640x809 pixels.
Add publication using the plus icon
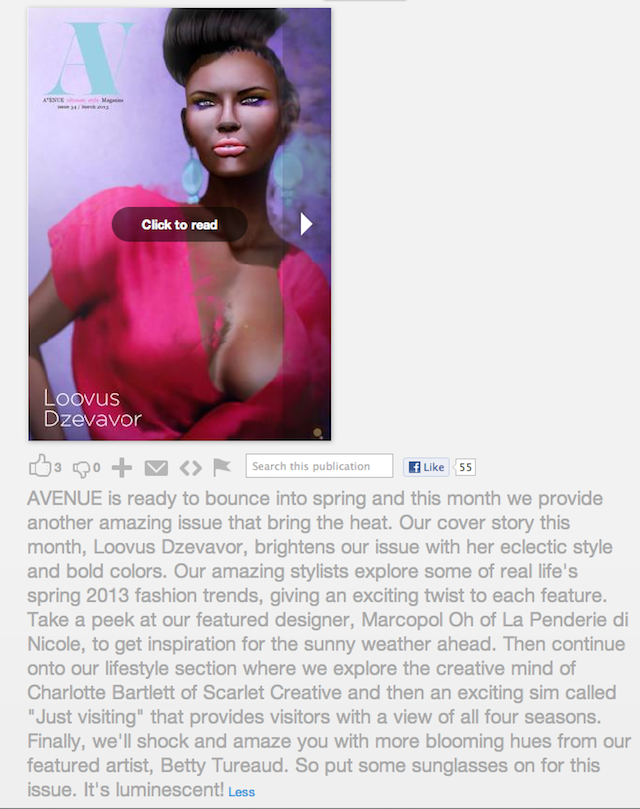click(122, 467)
